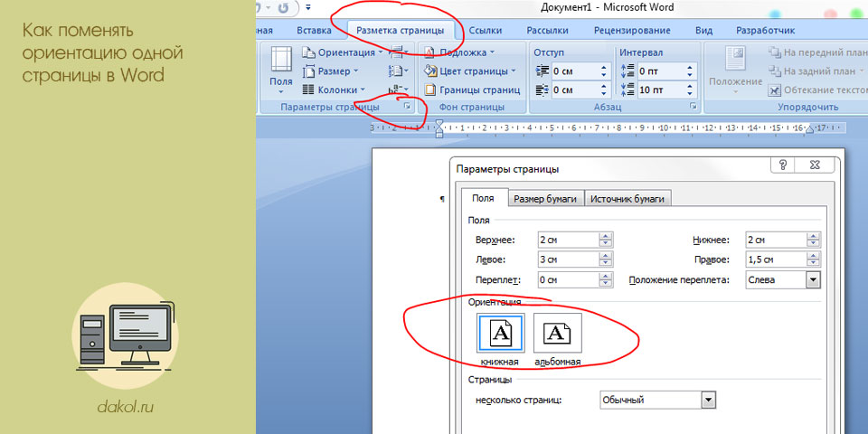Click Верхнее margin field

569,240
